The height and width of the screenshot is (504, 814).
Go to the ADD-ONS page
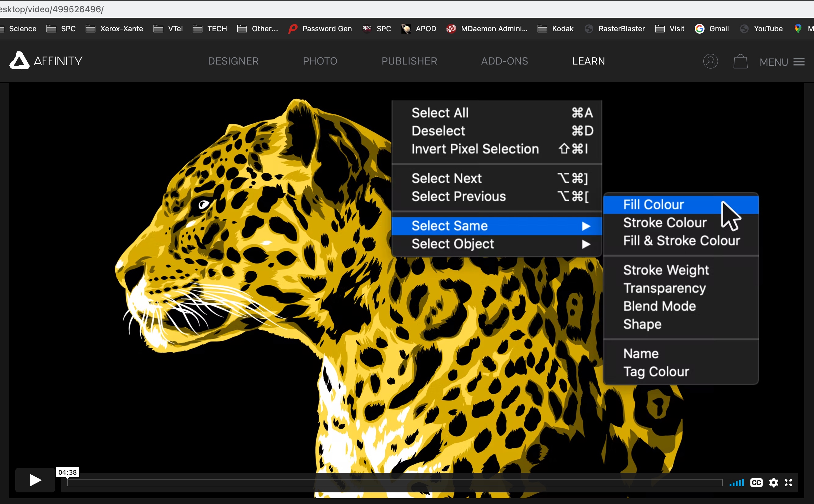click(505, 61)
